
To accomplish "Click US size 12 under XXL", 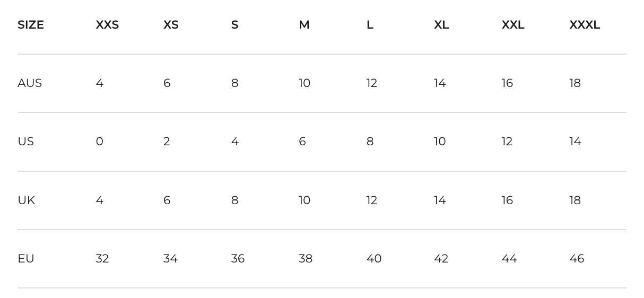I will tap(507, 142).
